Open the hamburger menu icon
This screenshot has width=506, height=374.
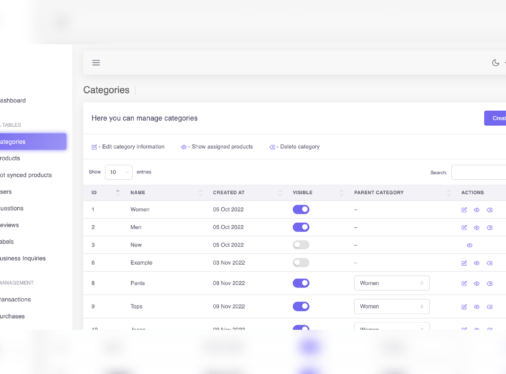(96, 63)
